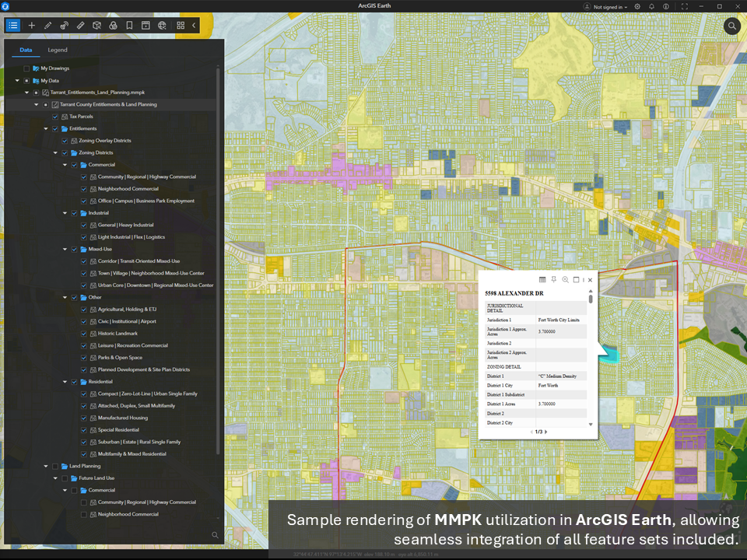Image resolution: width=747 pixels, height=560 pixels.
Task: Click the pop-up scrollbar down arrow
Action: click(591, 425)
